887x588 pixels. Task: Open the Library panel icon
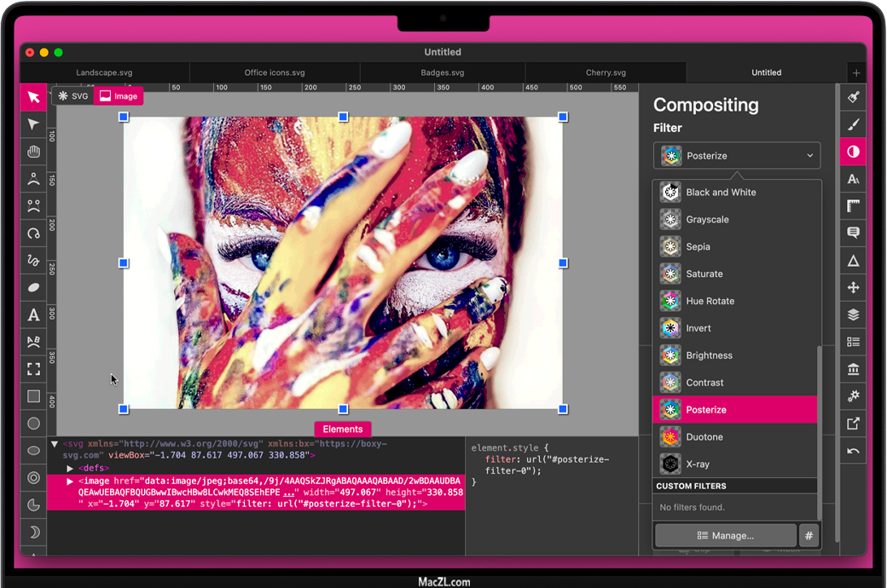tap(853, 369)
